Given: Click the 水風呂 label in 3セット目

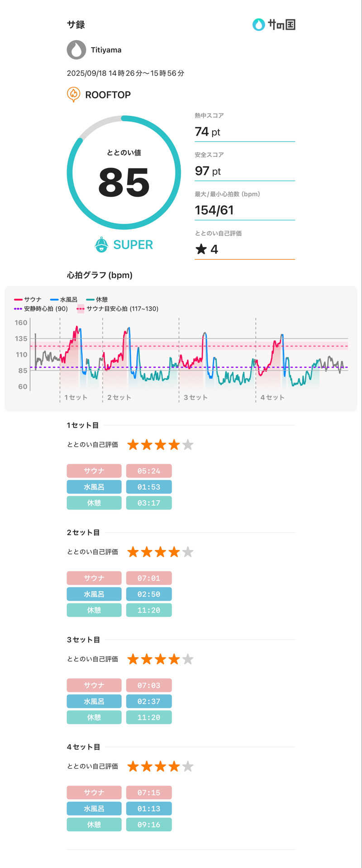Looking at the screenshot, I should pyautogui.click(x=94, y=701).
